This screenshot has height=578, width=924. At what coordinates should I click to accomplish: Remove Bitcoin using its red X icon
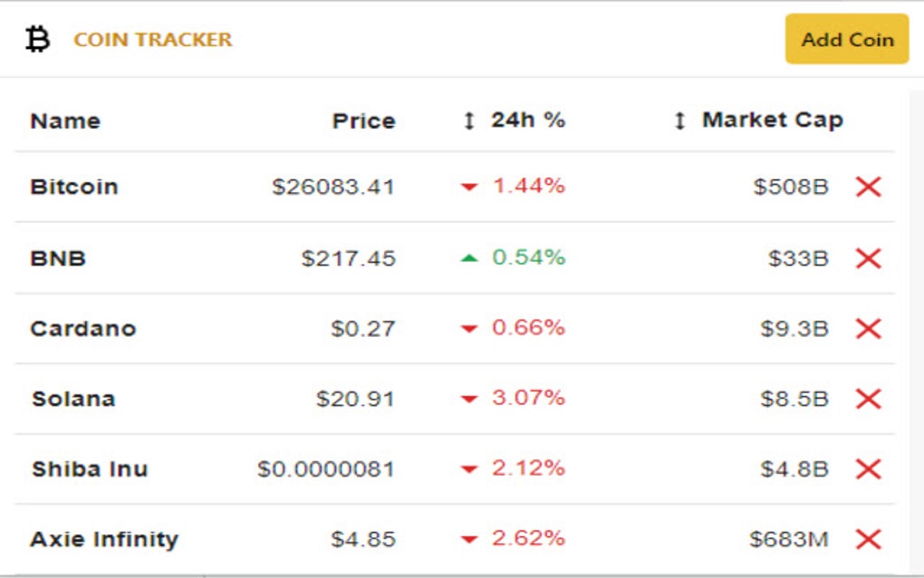pos(868,187)
